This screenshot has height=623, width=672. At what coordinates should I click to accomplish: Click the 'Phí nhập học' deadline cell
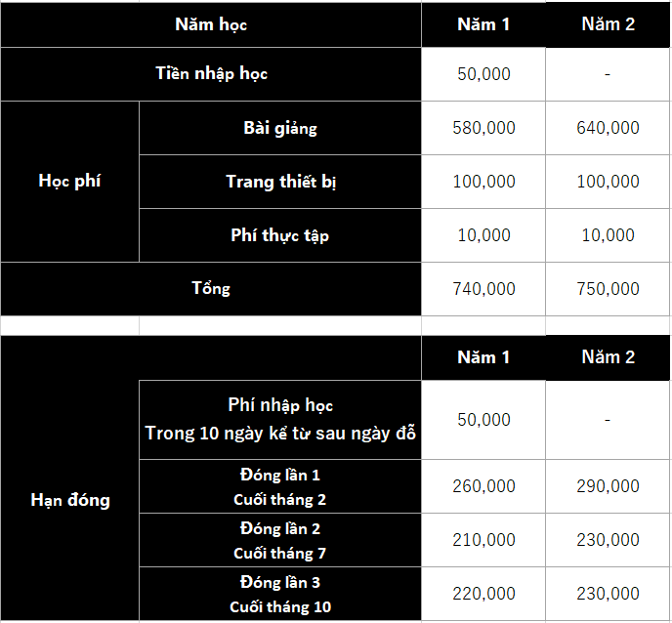click(x=280, y=420)
